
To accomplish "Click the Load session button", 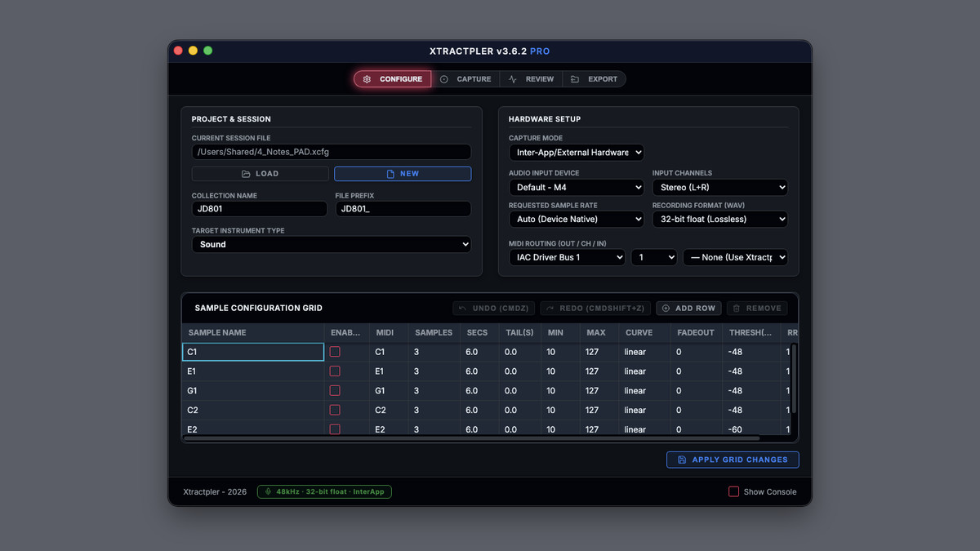I will tap(259, 173).
